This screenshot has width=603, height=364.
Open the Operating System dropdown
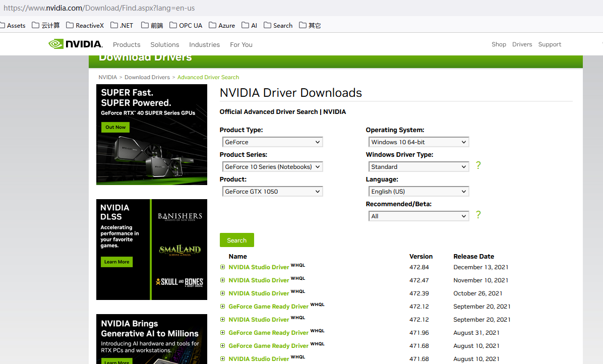[418, 142]
